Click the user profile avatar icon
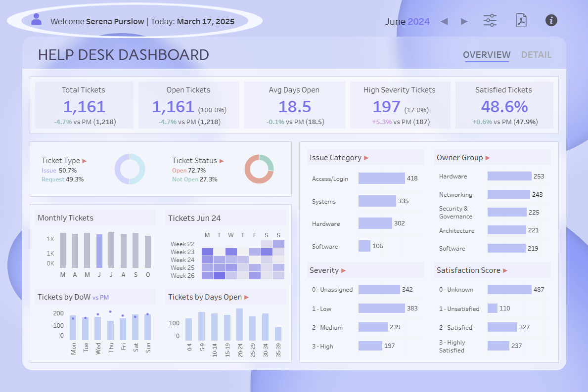588x392 pixels. pyautogui.click(x=37, y=19)
